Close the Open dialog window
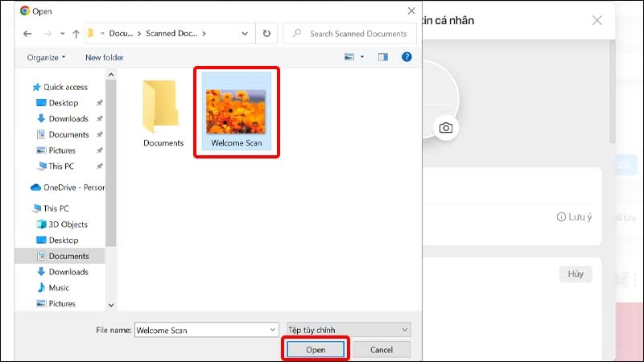Screen dimensions: 644x362 tap(411, 11)
